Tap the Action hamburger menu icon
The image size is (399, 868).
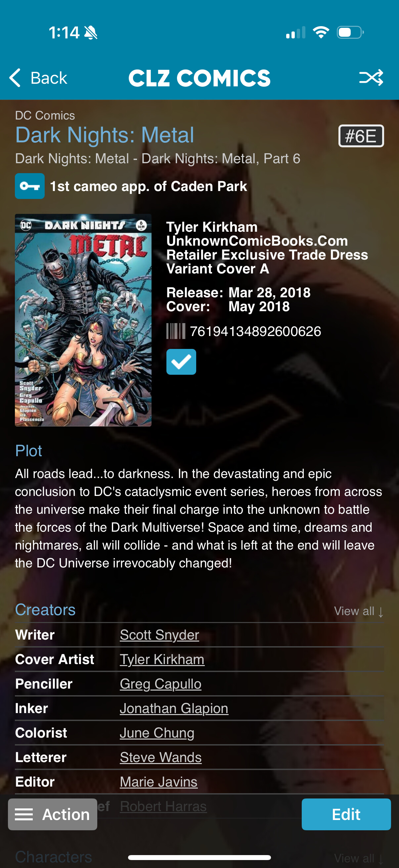pyautogui.click(x=24, y=814)
